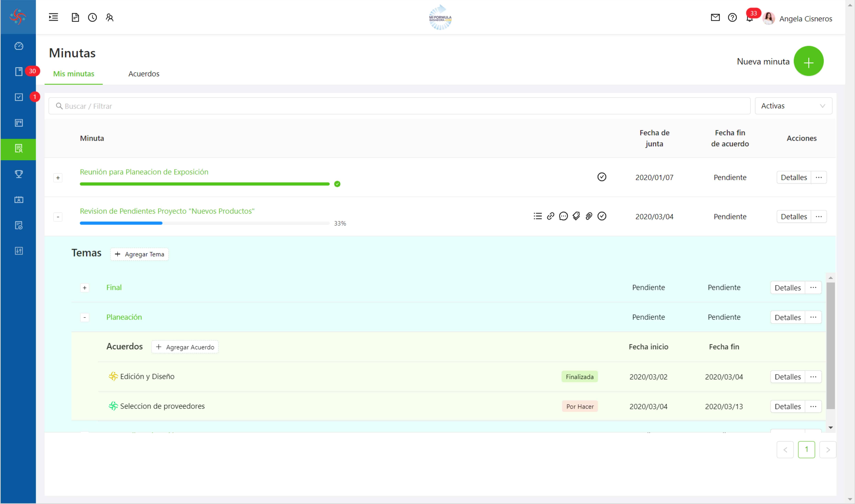Click Detalles for Edición y Diseño
Image resolution: width=855 pixels, height=504 pixels.
click(x=787, y=377)
